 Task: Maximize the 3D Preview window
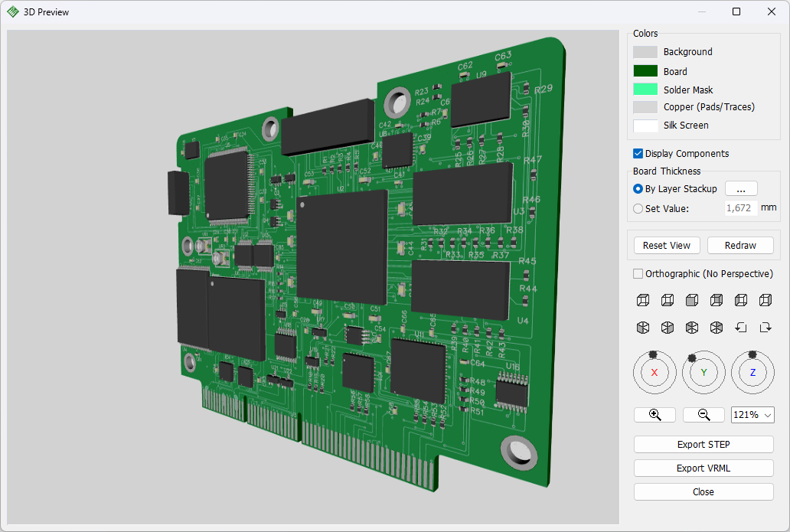point(736,11)
